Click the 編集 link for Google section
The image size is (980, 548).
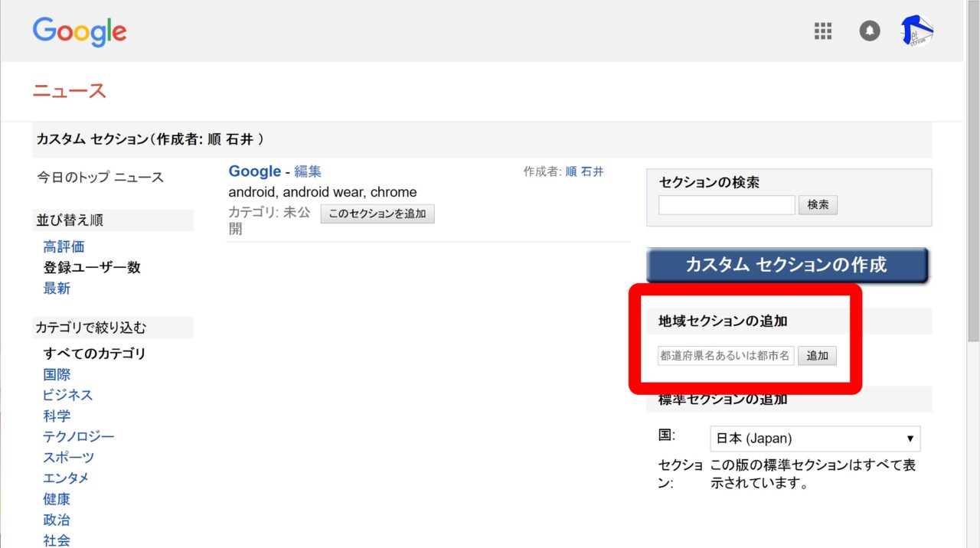click(x=308, y=171)
